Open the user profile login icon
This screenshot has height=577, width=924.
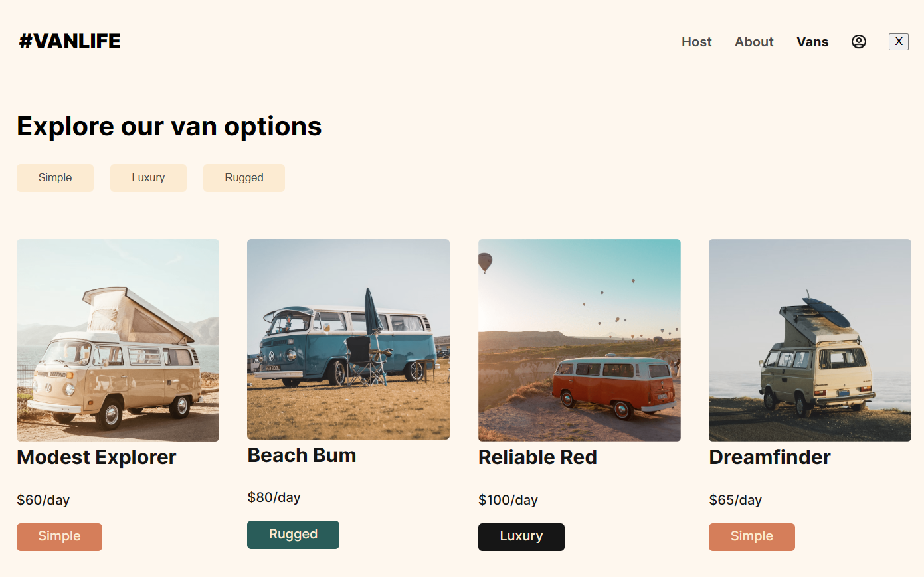point(859,42)
